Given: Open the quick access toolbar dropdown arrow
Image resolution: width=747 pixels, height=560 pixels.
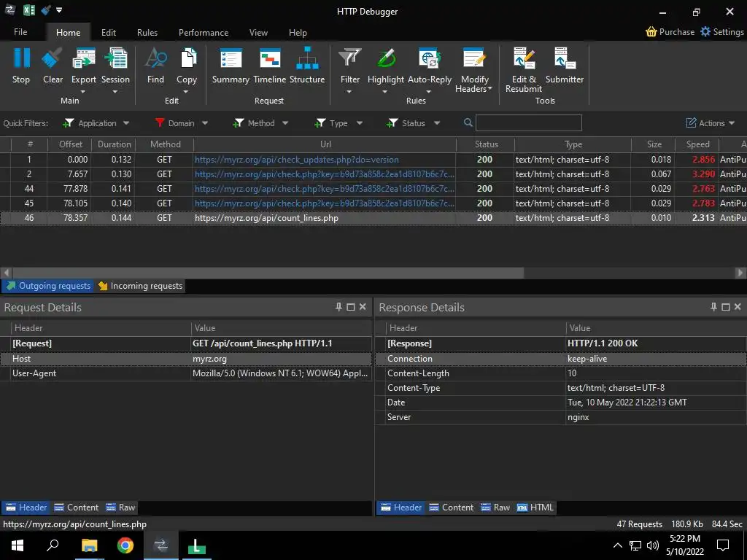Looking at the screenshot, I should point(59,10).
